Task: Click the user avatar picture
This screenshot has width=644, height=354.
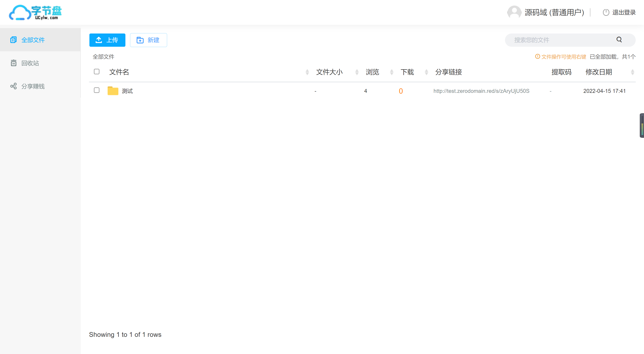Action: [x=514, y=12]
